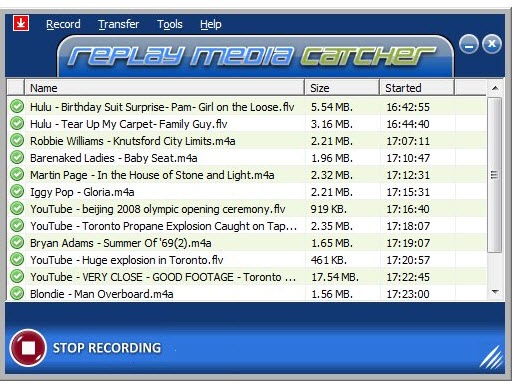Viewport: 514px width, 384px height.
Task: Click the scrollbar up arrow
Action: point(495,88)
